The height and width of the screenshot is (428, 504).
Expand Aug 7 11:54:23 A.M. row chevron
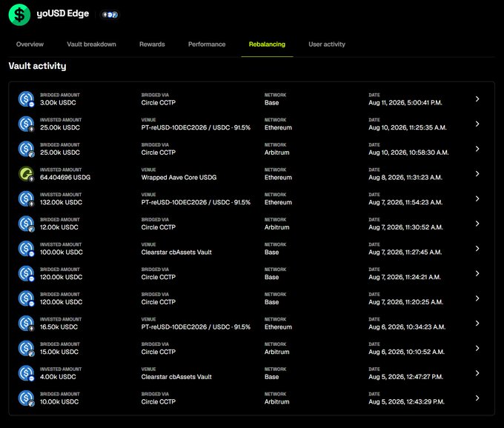coord(477,198)
